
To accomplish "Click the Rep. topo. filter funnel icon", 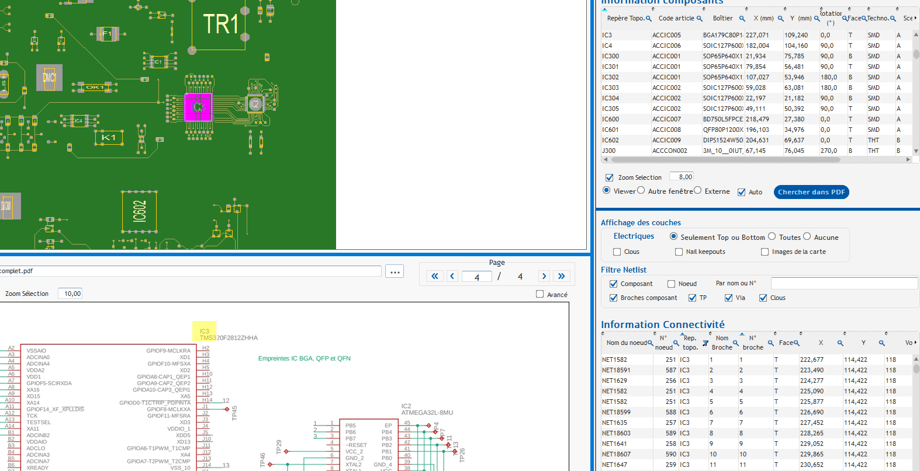I will (x=706, y=343).
